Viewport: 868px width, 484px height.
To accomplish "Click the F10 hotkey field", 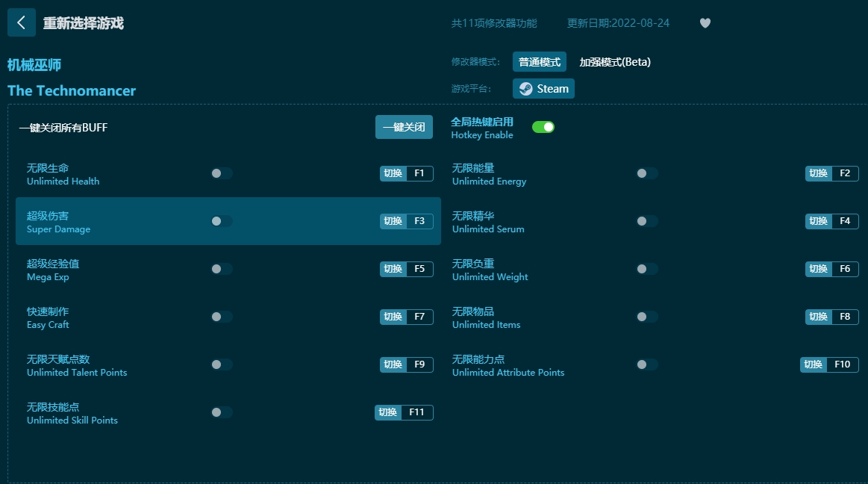I will pyautogui.click(x=843, y=364).
